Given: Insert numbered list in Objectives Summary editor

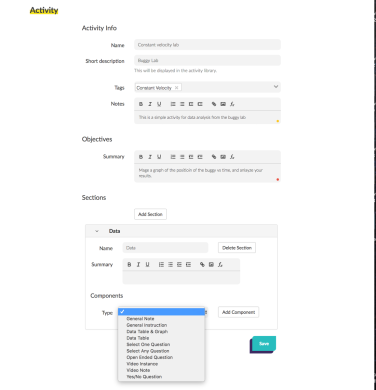Looking at the screenshot, I should pyautogui.click(x=173, y=157).
